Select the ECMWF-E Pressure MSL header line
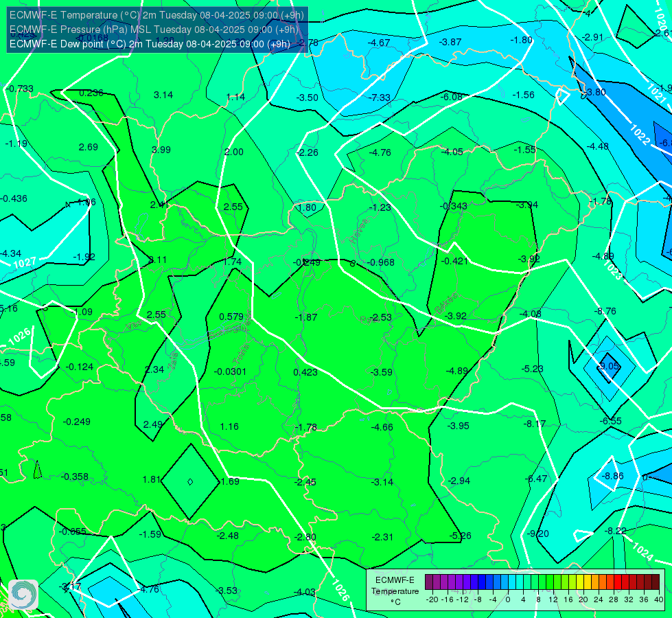The image size is (672, 618). 154,29
